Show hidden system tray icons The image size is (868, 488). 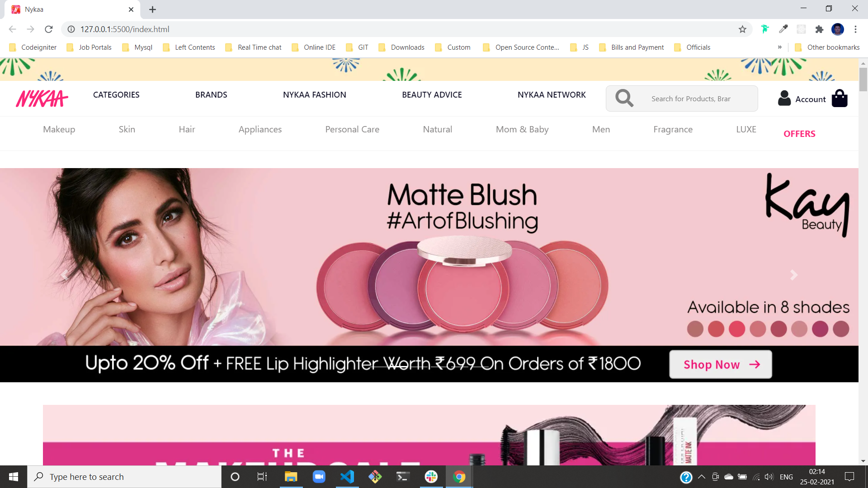click(x=702, y=477)
